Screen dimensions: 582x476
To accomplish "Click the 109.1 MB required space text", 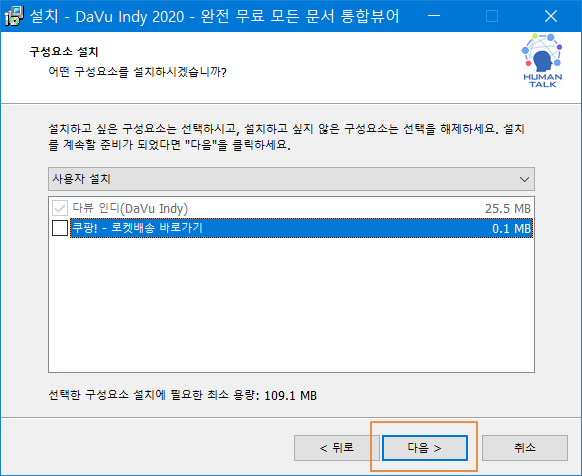I will pos(291,396).
